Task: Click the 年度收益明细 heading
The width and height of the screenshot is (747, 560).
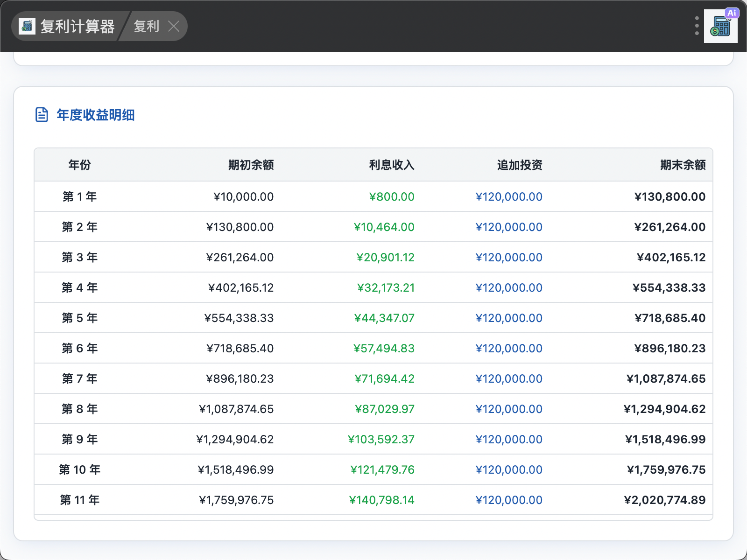Action: [96, 115]
